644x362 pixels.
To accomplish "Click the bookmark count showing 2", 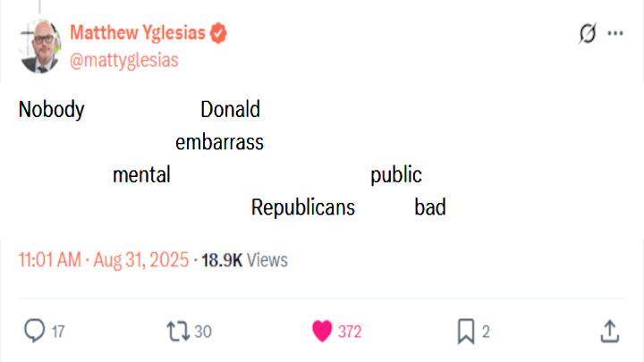I will click(x=487, y=333).
